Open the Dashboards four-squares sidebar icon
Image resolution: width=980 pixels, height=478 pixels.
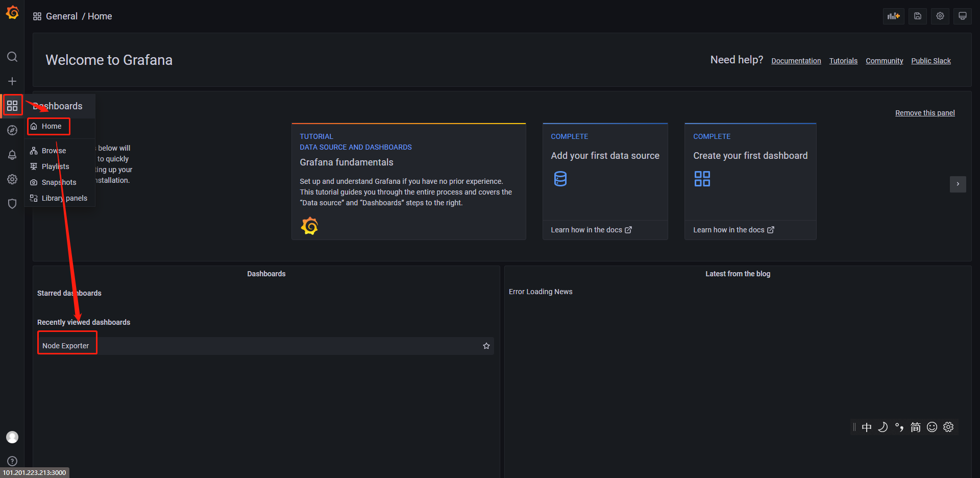coord(12,106)
